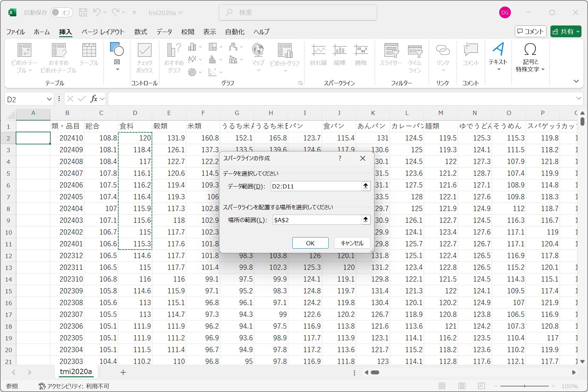Screen dimensions: 588x392
Task: Open the テキスト text menu
Action: pyautogui.click(x=498, y=57)
